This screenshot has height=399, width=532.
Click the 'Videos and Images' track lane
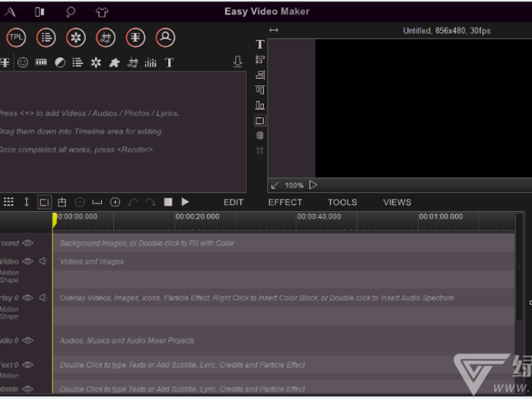point(284,261)
